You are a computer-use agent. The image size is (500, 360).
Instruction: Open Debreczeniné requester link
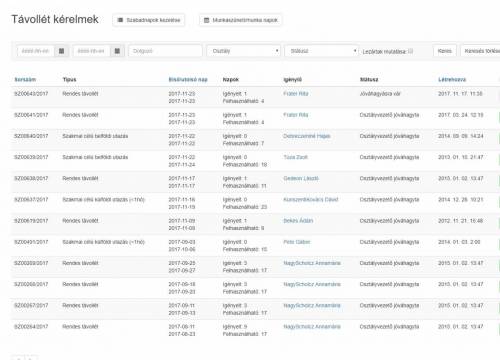pyautogui.click(x=307, y=136)
